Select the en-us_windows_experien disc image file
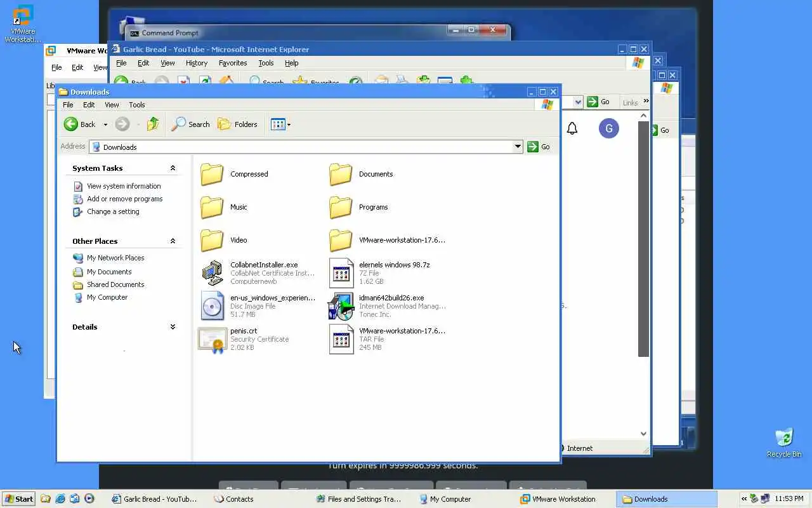 (x=257, y=306)
